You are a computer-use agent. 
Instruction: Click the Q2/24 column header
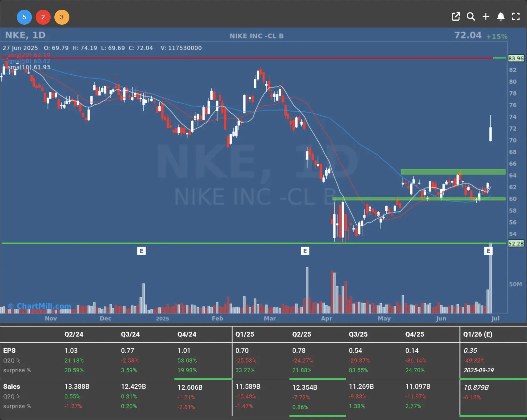click(x=74, y=334)
